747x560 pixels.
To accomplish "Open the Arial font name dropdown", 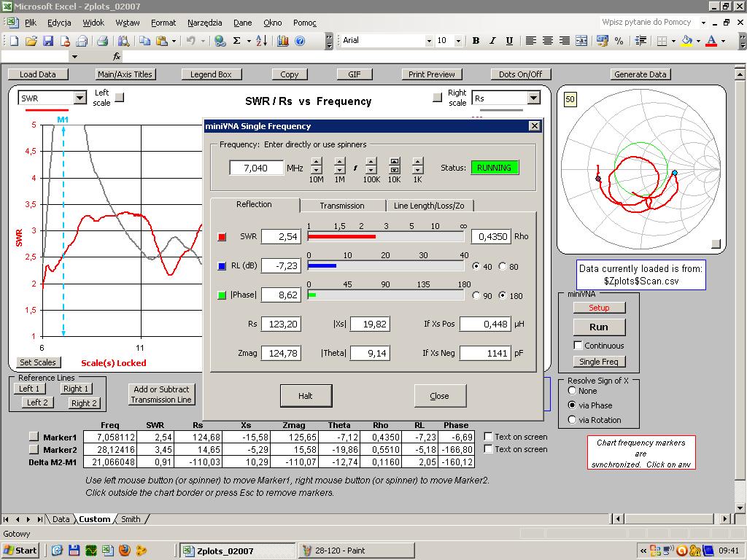I will (429, 41).
